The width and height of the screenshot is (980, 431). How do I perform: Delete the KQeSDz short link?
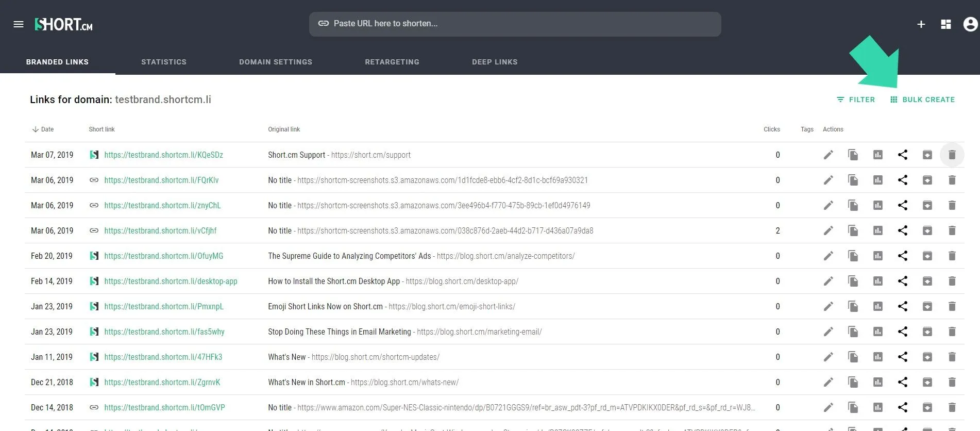coord(952,155)
